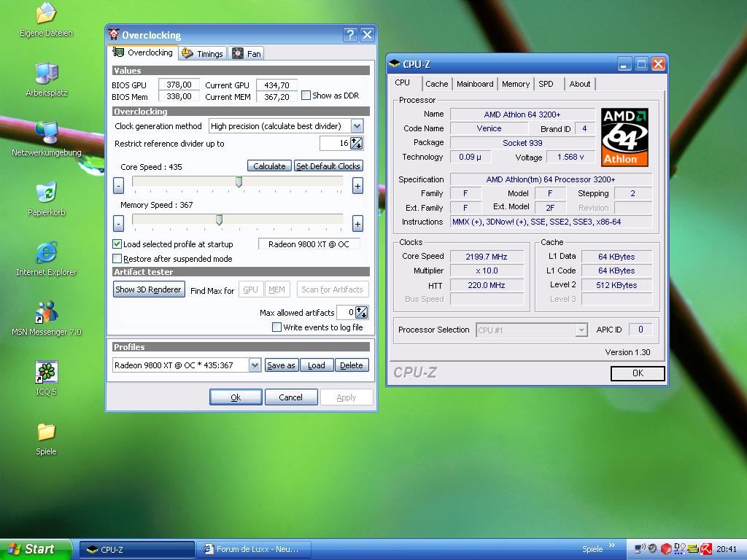Image resolution: width=747 pixels, height=560 pixels.
Task: Click BIOS GPU value field
Action: (179, 85)
